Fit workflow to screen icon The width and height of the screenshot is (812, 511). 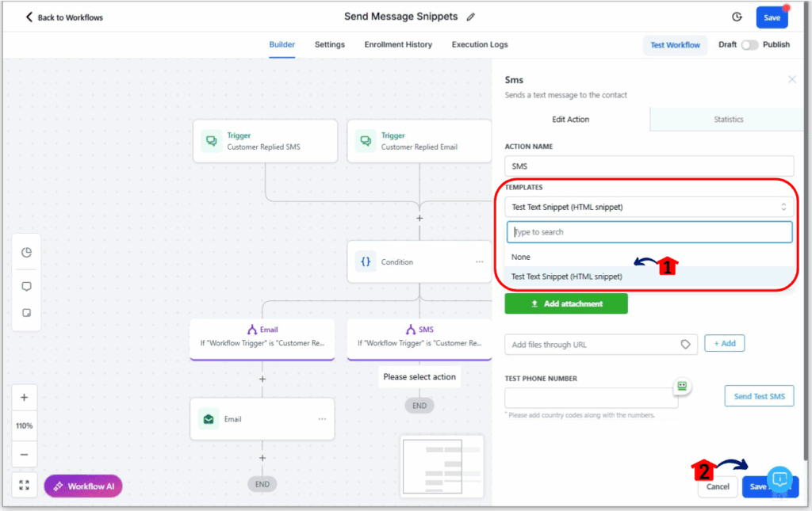click(25, 485)
